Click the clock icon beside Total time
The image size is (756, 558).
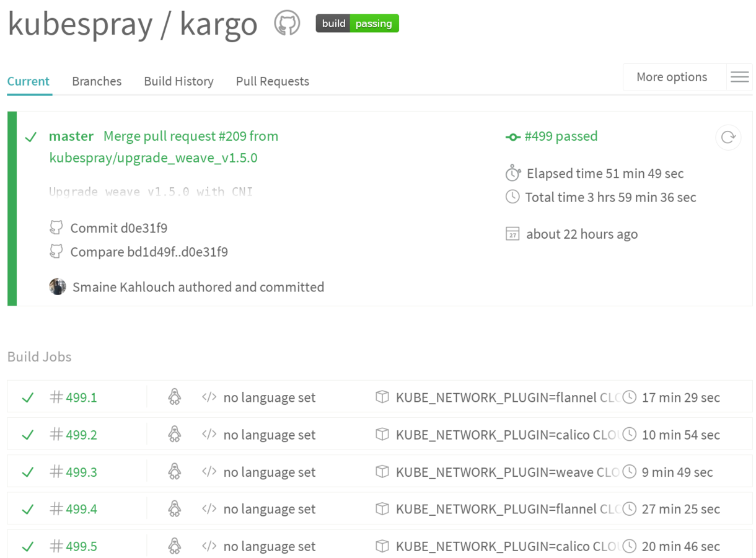point(512,197)
